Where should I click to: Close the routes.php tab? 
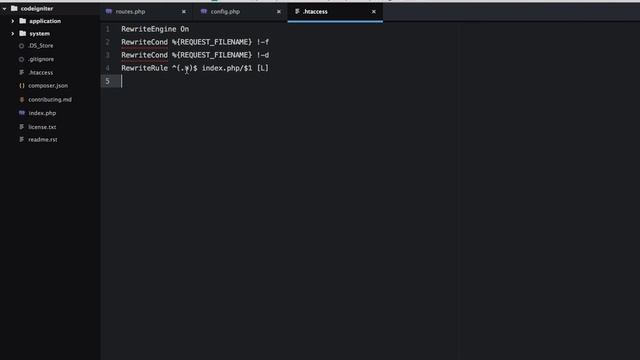pos(184,12)
